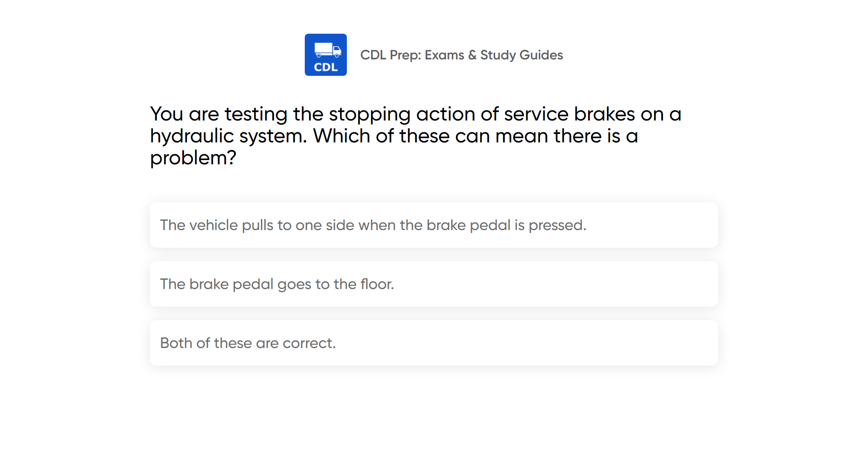This screenshot has height=455, width=868.
Task: Open the CDL Prep: Exams & Study Guides title
Action: pyautogui.click(x=461, y=55)
